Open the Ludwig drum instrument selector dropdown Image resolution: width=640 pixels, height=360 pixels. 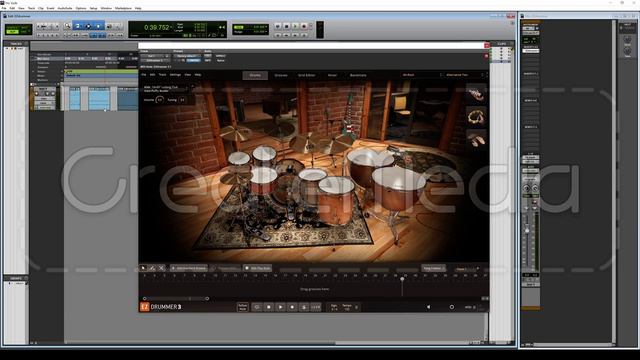(x=167, y=89)
